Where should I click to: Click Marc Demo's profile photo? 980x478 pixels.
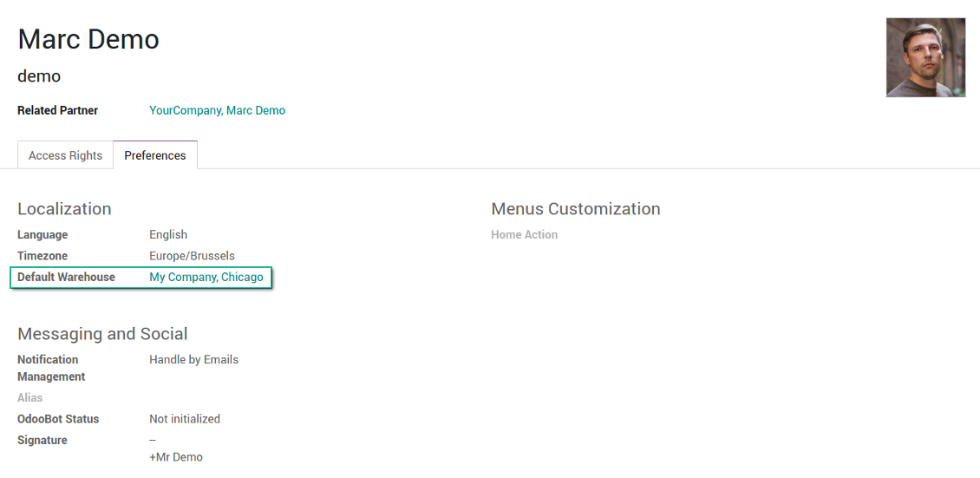(925, 57)
